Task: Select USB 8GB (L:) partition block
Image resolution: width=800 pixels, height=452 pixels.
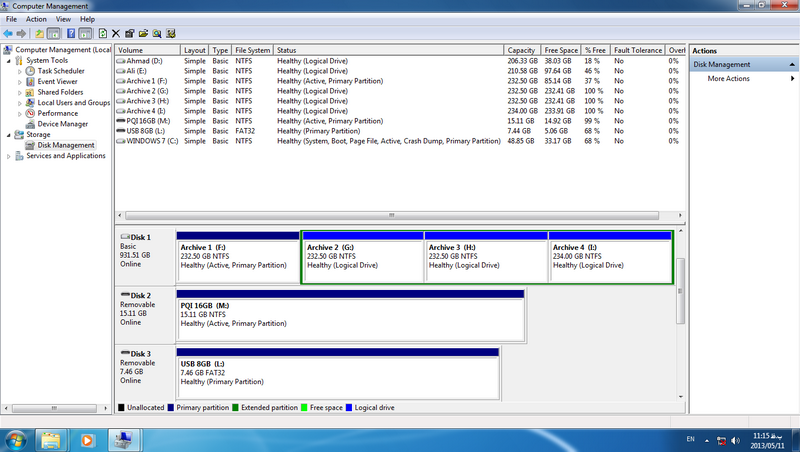Action: tap(337, 373)
